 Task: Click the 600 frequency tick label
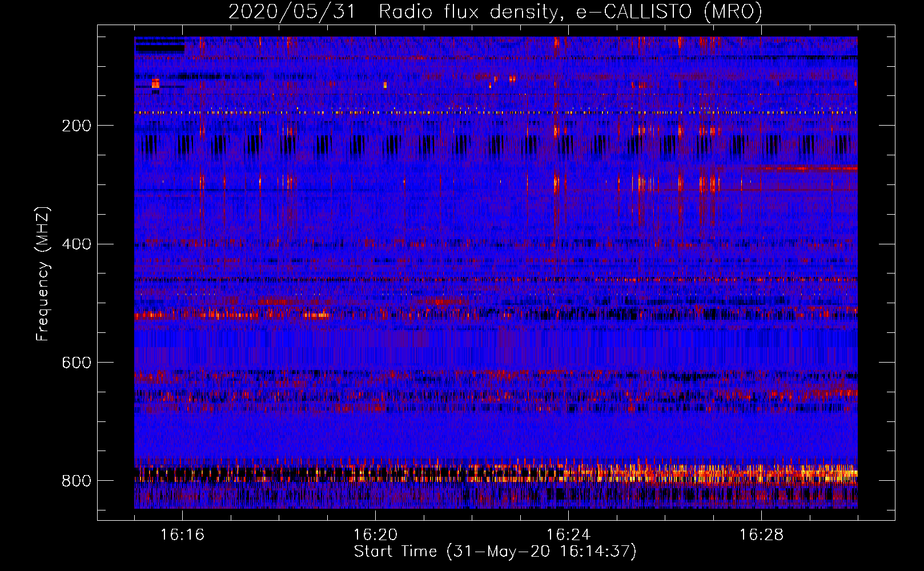77,363
